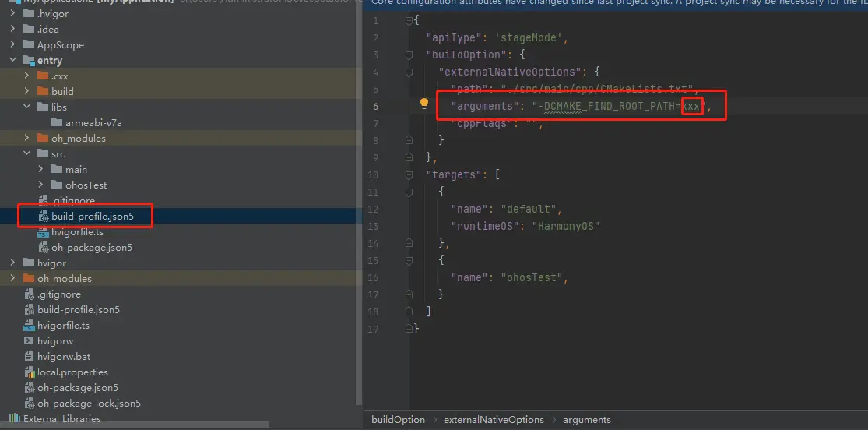Open entry oh-package.json5 file
Image resolution: width=868 pixels, height=430 pixels.
[x=92, y=248]
